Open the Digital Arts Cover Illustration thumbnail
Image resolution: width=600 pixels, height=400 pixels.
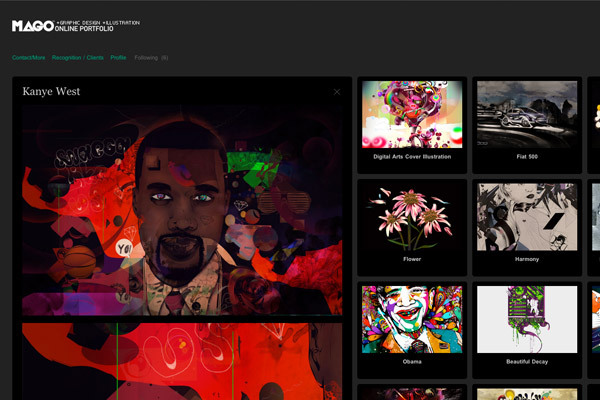coord(412,114)
